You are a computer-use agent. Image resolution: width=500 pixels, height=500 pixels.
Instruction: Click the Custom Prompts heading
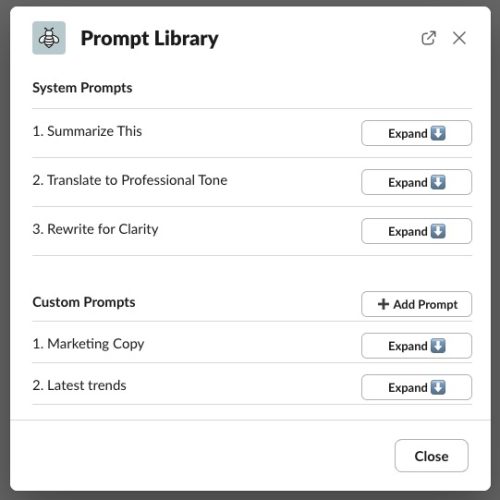pyautogui.click(x=84, y=302)
